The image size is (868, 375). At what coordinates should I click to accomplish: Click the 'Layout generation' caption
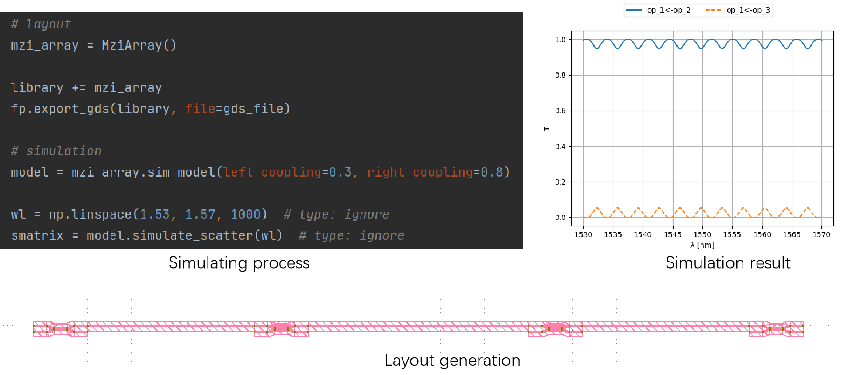coord(452,361)
